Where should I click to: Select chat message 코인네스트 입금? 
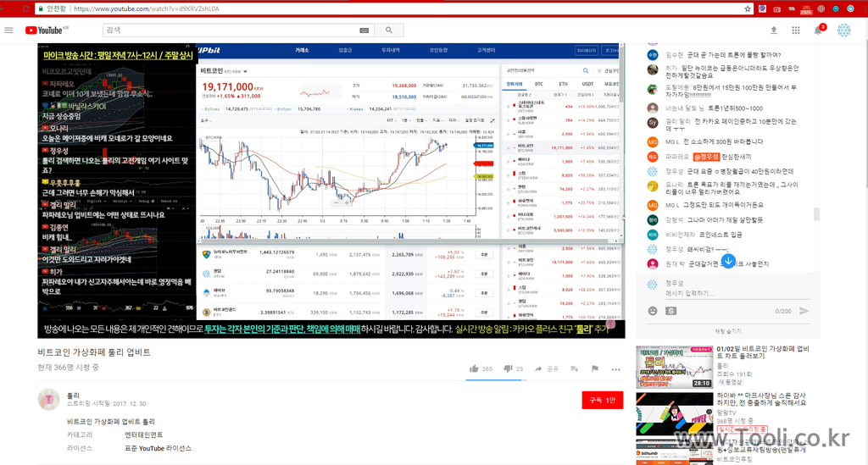click(x=720, y=235)
